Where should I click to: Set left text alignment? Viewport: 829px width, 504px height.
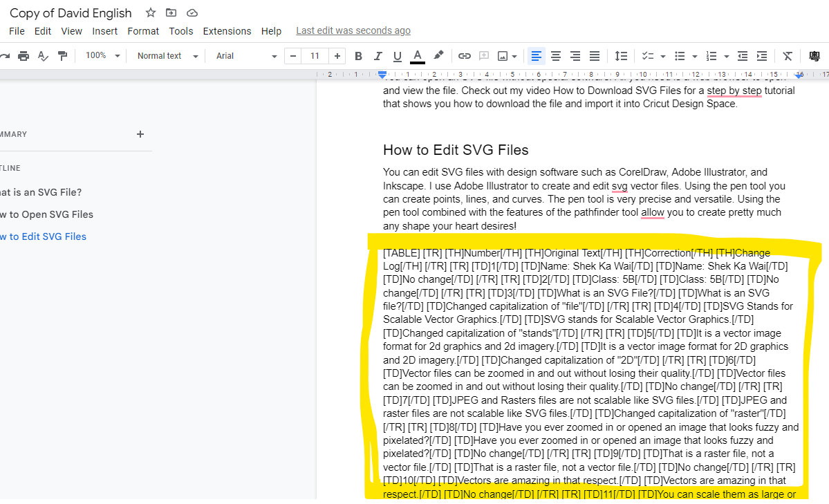[x=536, y=56]
